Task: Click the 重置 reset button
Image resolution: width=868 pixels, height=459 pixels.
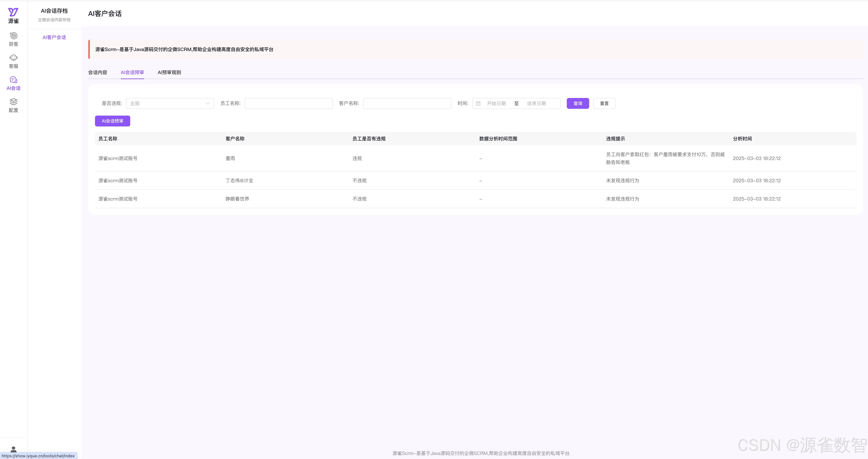Action: click(604, 103)
